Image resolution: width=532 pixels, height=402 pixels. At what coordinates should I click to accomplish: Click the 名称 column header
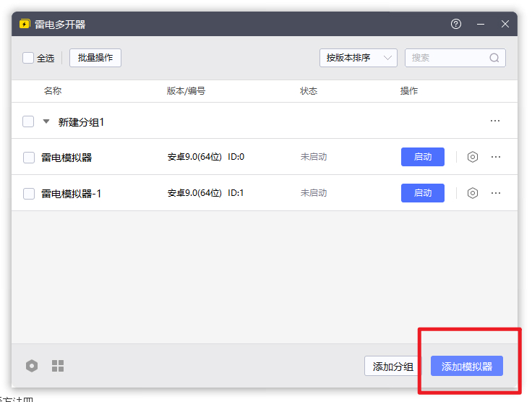tap(53, 91)
